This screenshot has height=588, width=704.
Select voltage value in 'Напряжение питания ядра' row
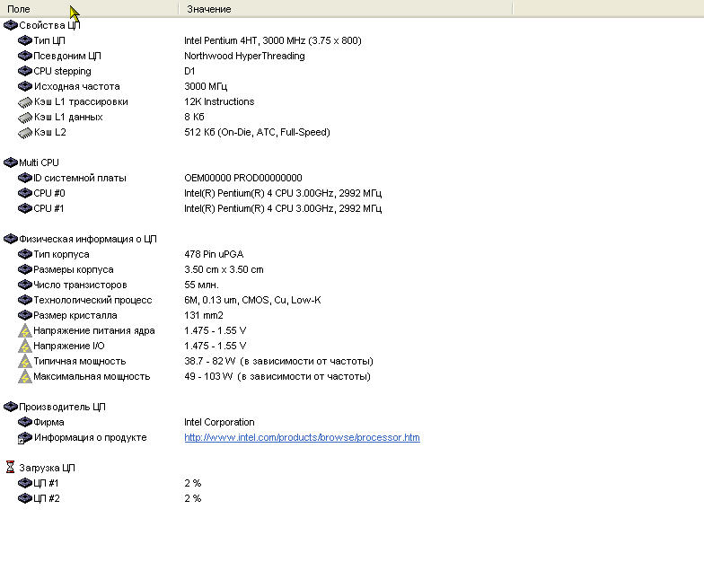[x=216, y=330]
